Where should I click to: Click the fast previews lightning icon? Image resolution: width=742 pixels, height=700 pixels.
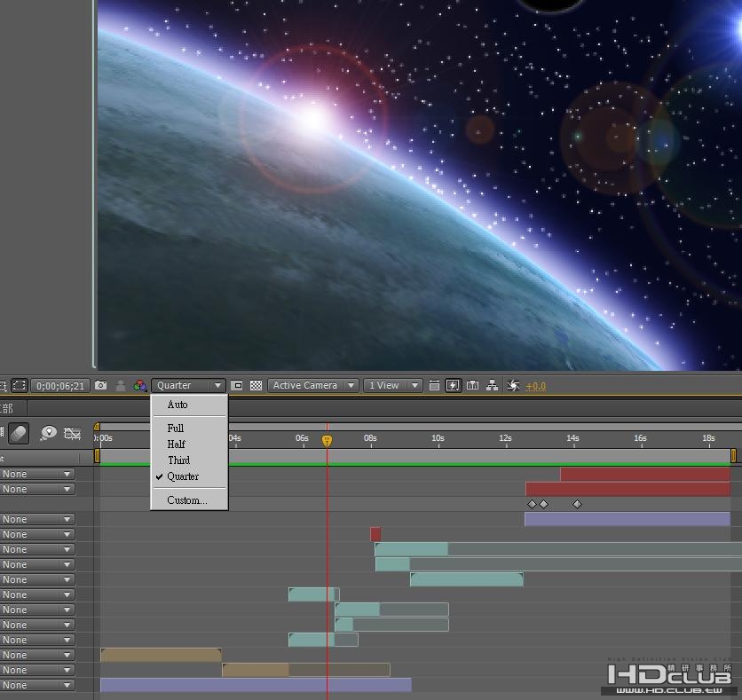[454, 386]
